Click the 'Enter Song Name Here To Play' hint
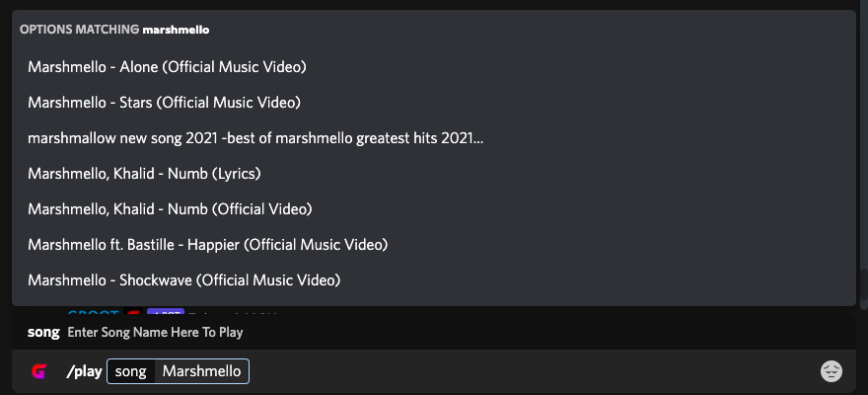The width and height of the screenshot is (868, 395). pyautogui.click(x=155, y=333)
